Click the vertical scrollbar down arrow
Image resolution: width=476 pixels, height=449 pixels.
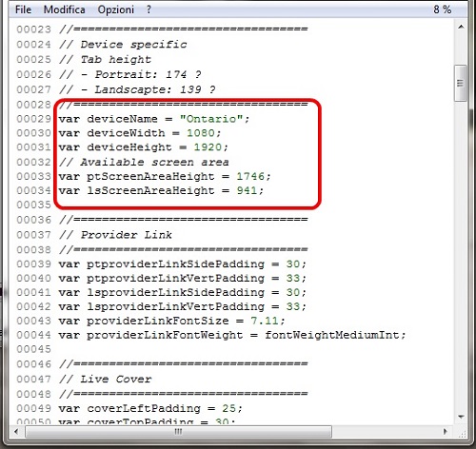point(461,417)
